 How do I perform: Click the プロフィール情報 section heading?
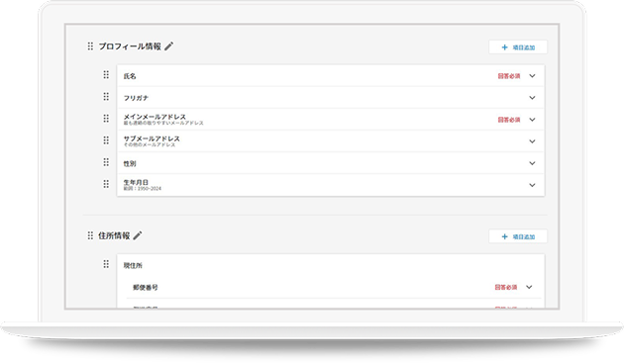pyautogui.click(x=130, y=46)
